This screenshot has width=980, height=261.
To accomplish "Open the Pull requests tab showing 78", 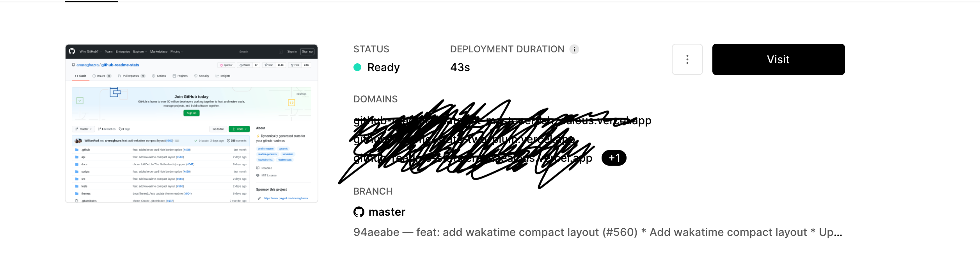I will (x=131, y=76).
